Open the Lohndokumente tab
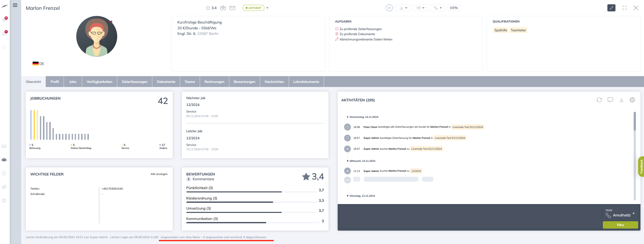Image resolution: width=644 pixels, height=244 pixels. tap(306, 82)
